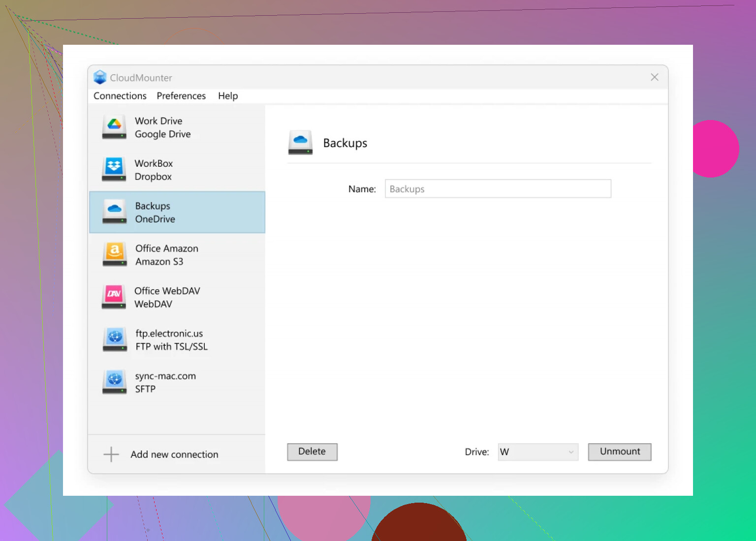
Task: Click the plus icon to add connection
Action: coord(111,454)
